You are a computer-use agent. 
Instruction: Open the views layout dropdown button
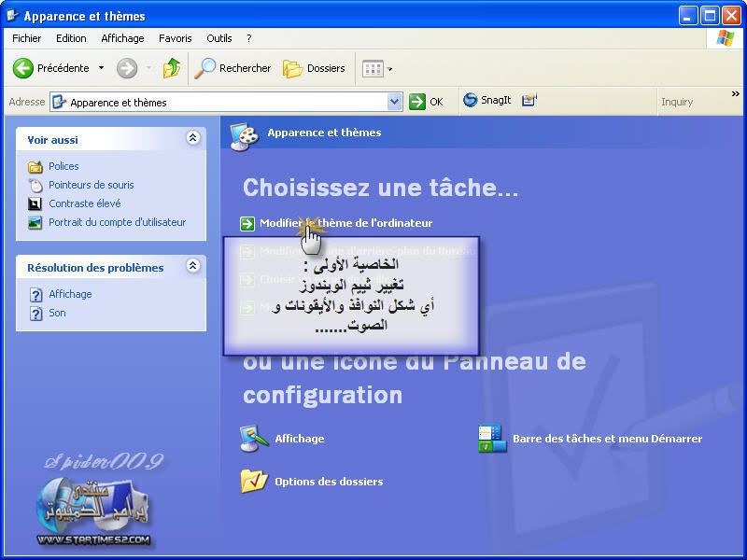tap(377, 68)
